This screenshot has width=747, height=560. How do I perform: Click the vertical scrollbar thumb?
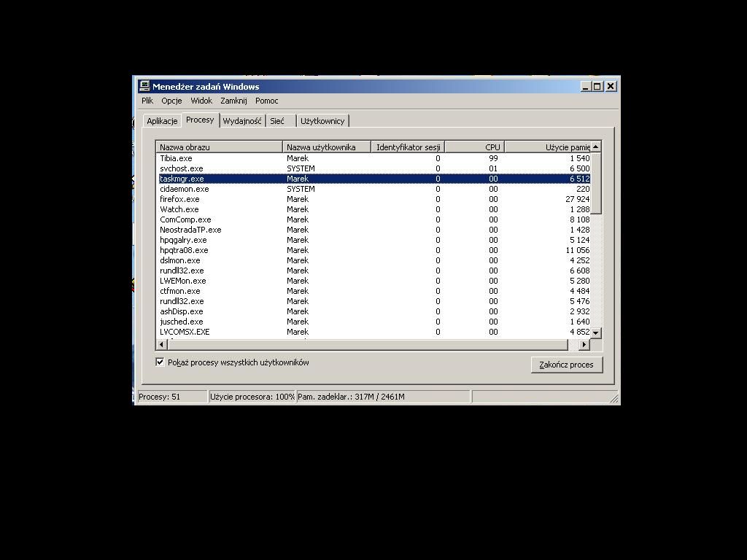595,183
